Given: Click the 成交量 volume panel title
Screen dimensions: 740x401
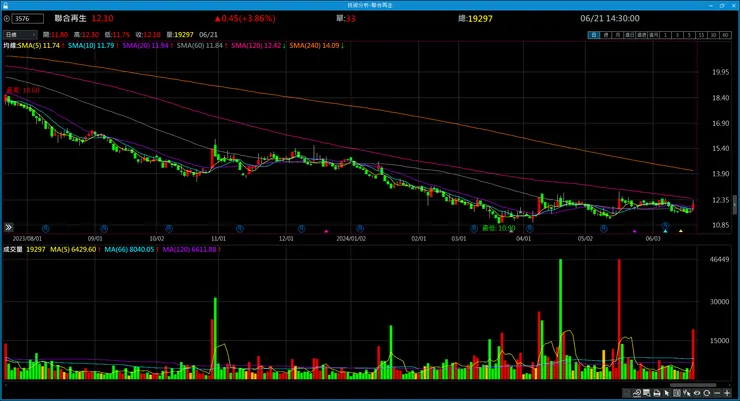Looking at the screenshot, I should tap(13, 250).
